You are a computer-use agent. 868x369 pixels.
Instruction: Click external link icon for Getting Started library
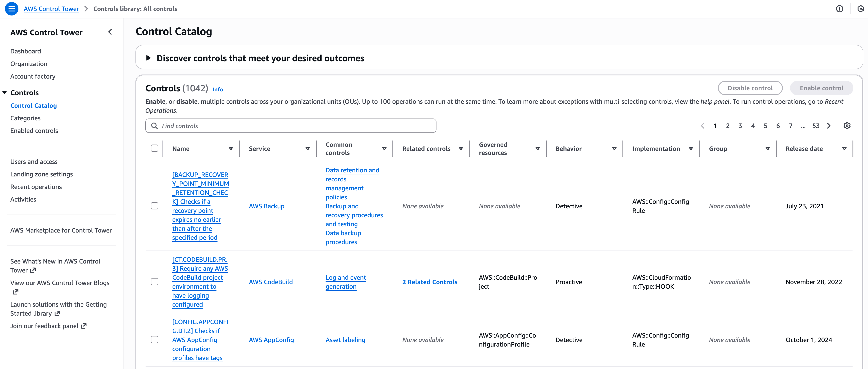click(x=57, y=313)
